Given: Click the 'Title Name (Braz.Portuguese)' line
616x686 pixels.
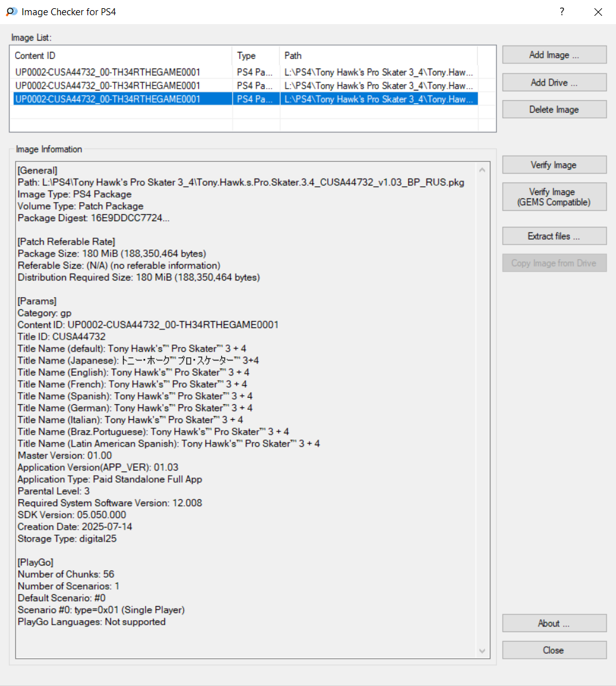Looking at the screenshot, I should (x=153, y=432).
